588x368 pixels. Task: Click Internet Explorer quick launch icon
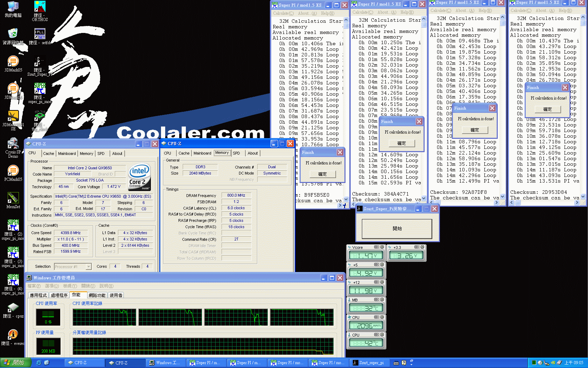coord(39,363)
